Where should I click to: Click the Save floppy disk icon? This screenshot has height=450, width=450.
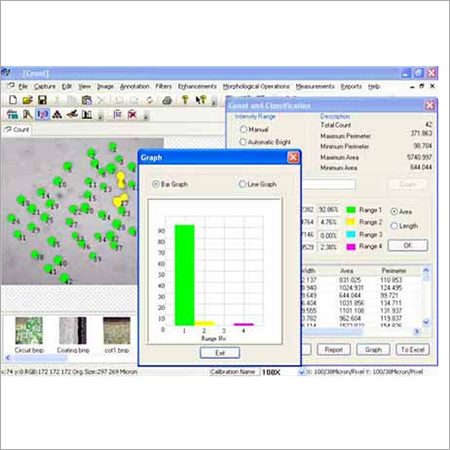(42, 100)
